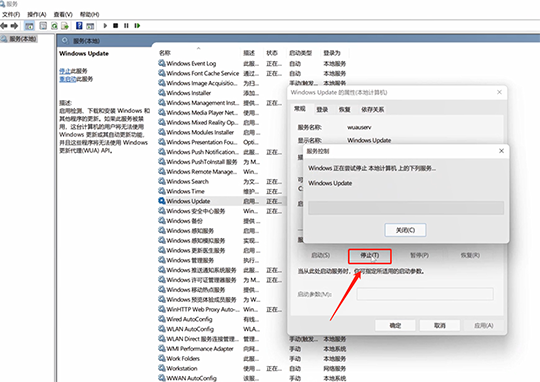Click the Export List toolbar icon
The image size is (540, 382).
[x=65, y=25]
